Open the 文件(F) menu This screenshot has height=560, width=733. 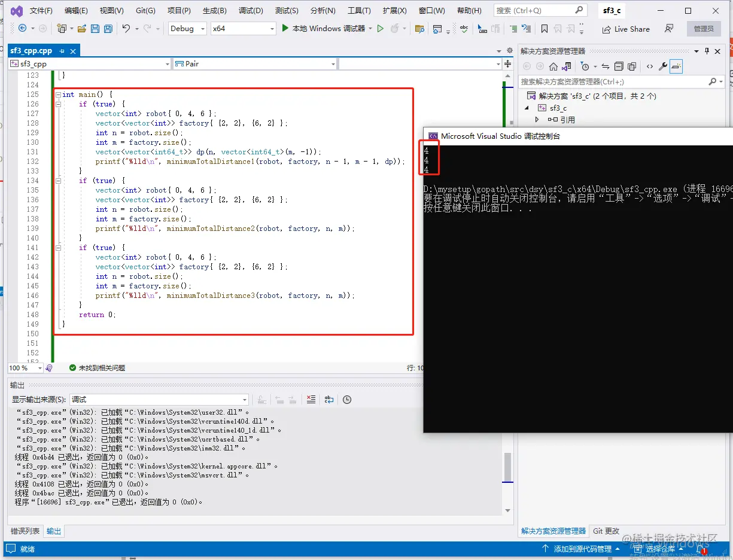pos(41,11)
